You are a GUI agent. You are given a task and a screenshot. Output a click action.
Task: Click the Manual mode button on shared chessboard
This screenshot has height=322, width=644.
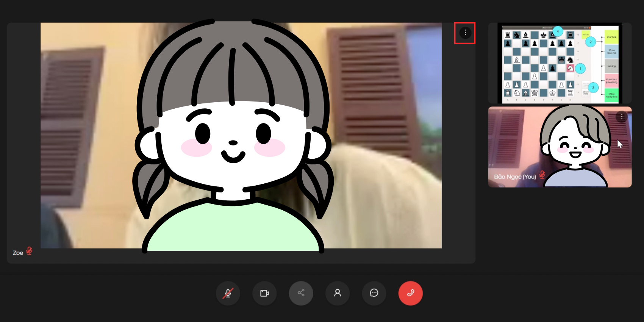pos(586,92)
